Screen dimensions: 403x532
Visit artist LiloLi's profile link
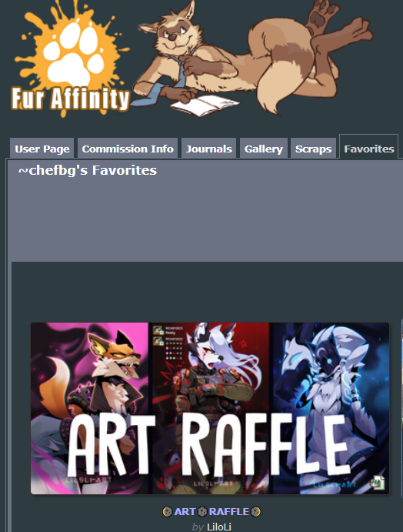(219, 527)
